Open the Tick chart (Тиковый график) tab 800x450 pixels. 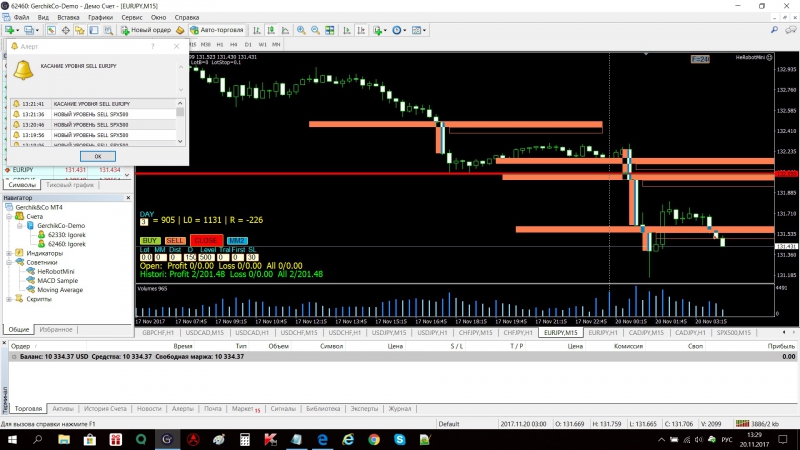point(70,185)
